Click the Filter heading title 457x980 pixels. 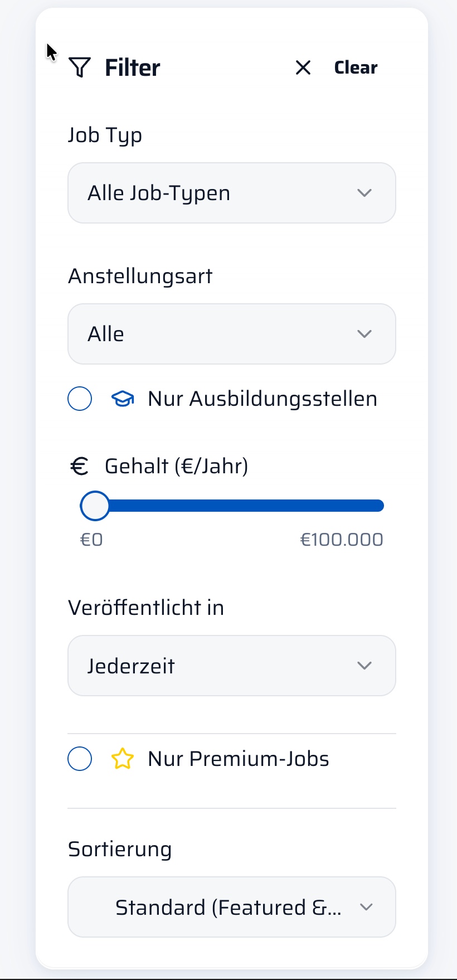coord(133,67)
